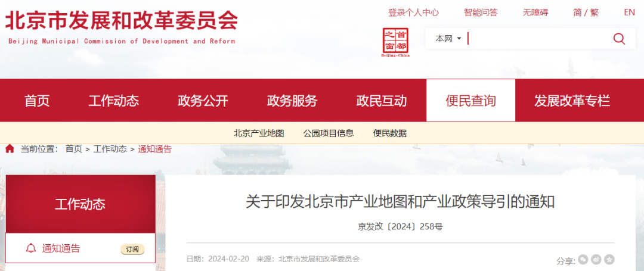Click the star favorite share icon

[x=609, y=260]
